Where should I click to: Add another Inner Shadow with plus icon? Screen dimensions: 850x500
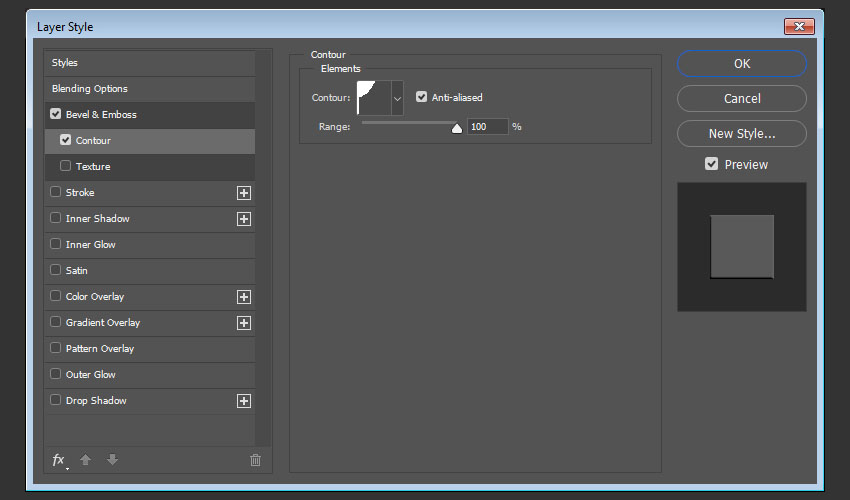(243, 219)
